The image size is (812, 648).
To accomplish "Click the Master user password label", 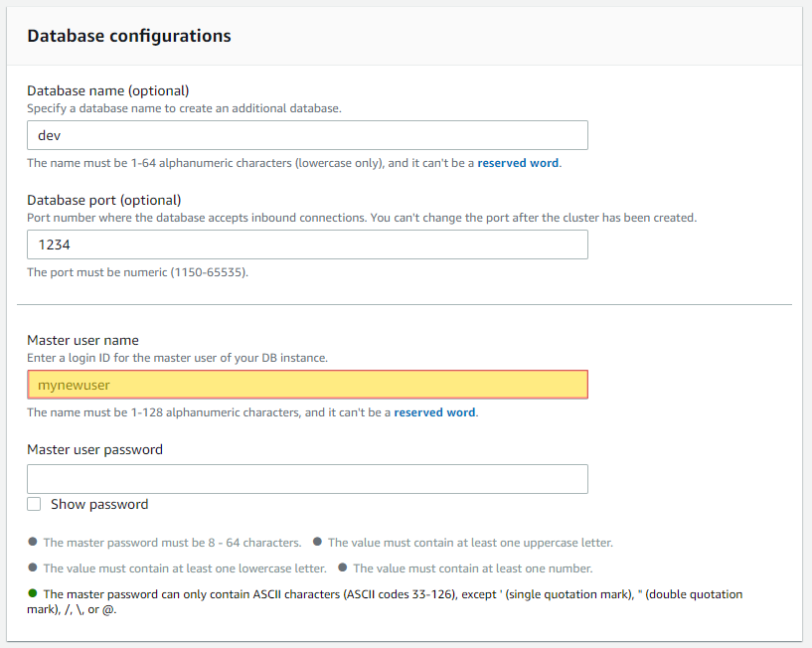I will point(94,449).
